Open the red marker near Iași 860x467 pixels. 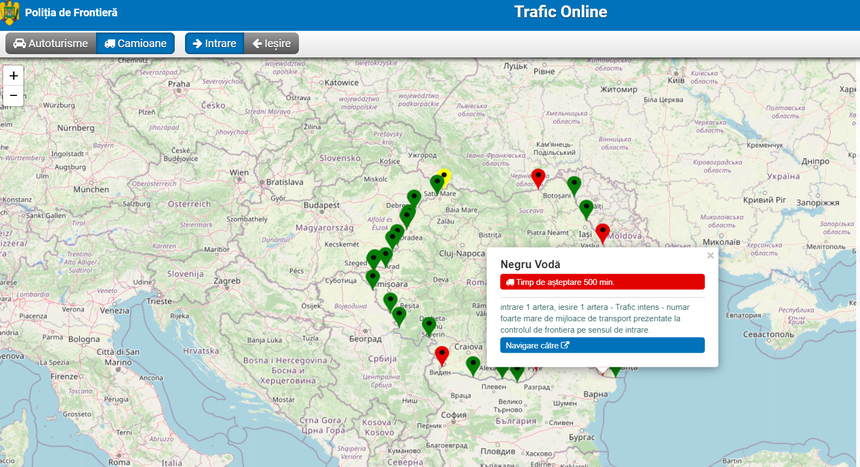pos(602,232)
